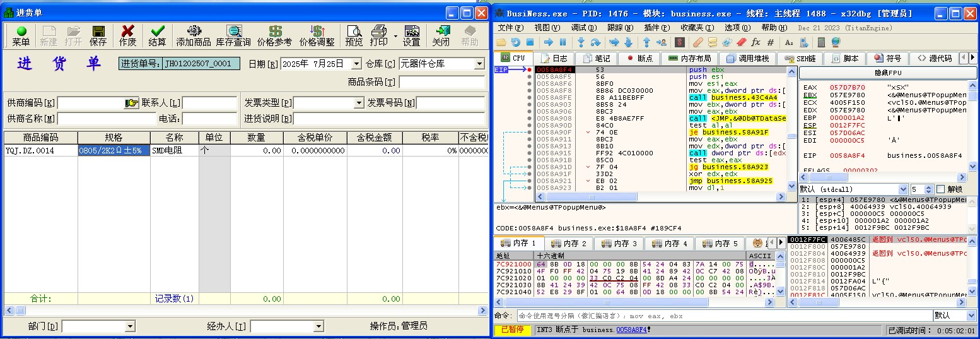Click the 价格调整 price adjust icon
Image resolution: width=980 pixels, height=339 pixels.
click(x=317, y=35)
